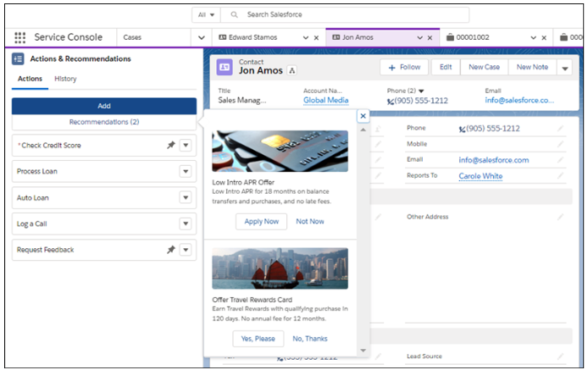Click the contact card icon on Edward Stamos tab

click(x=222, y=37)
